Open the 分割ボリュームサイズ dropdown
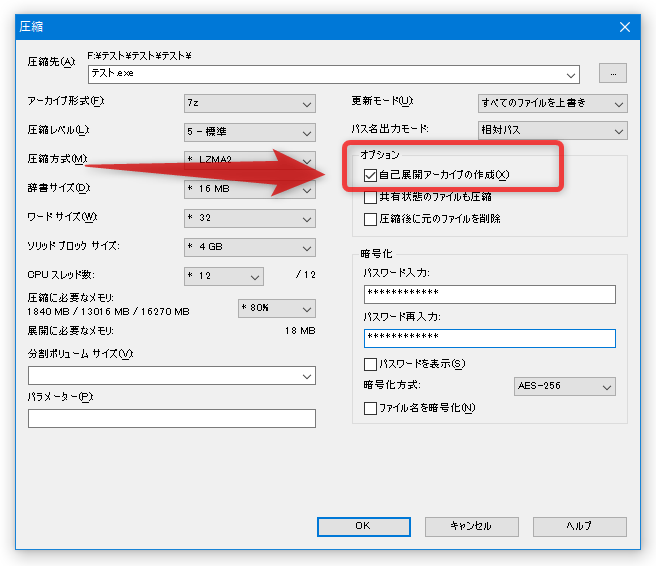The height and width of the screenshot is (566, 656). (172, 376)
